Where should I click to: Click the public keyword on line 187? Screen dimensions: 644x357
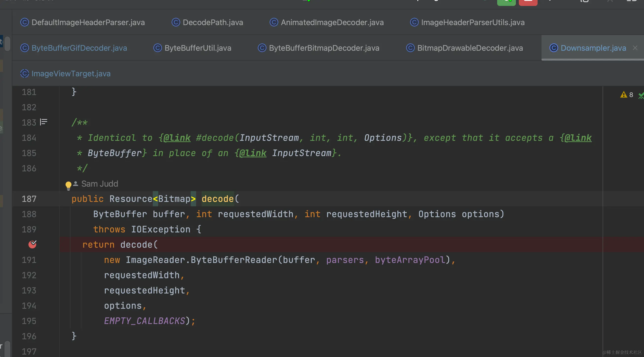point(87,199)
